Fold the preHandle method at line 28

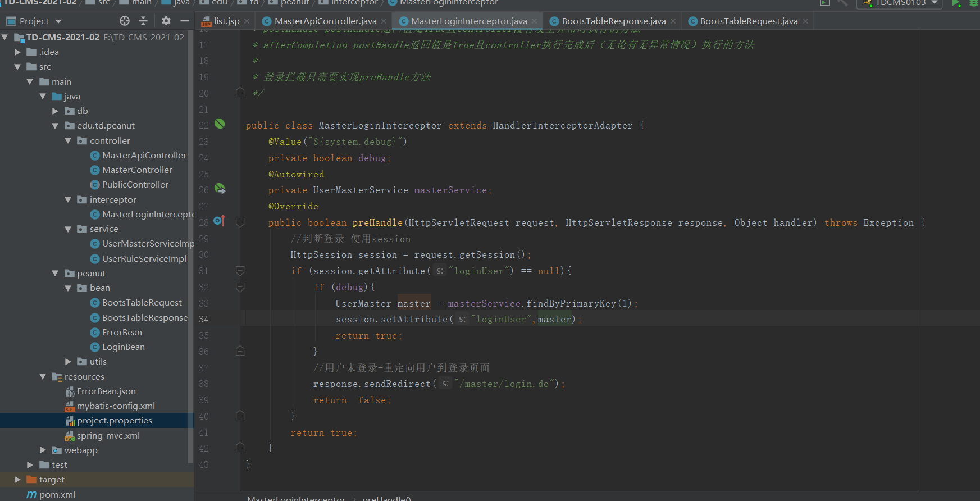coord(240,222)
